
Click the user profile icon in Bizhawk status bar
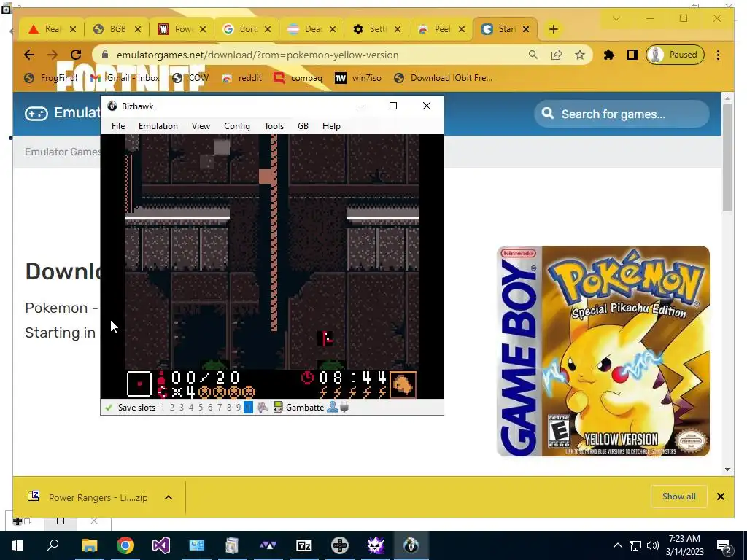pyautogui.click(x=333, y=408)
